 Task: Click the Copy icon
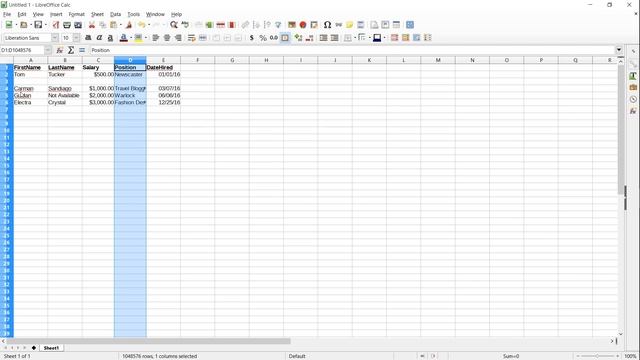pyautogui.click(x=103, y=25)
